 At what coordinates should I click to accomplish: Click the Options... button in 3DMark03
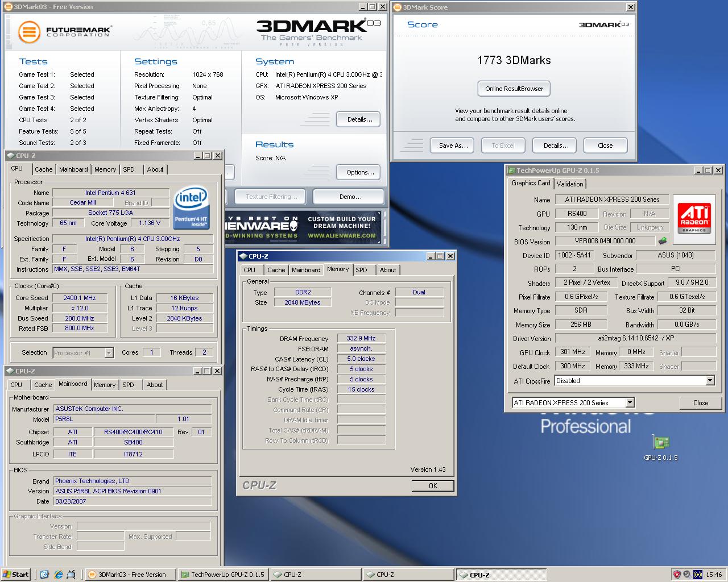[359, 172]
